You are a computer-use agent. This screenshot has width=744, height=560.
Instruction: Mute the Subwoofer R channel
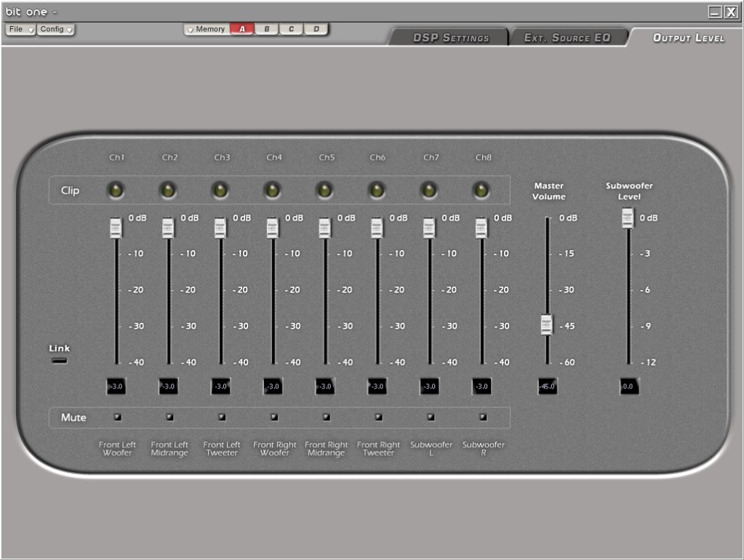click(483, 417)
